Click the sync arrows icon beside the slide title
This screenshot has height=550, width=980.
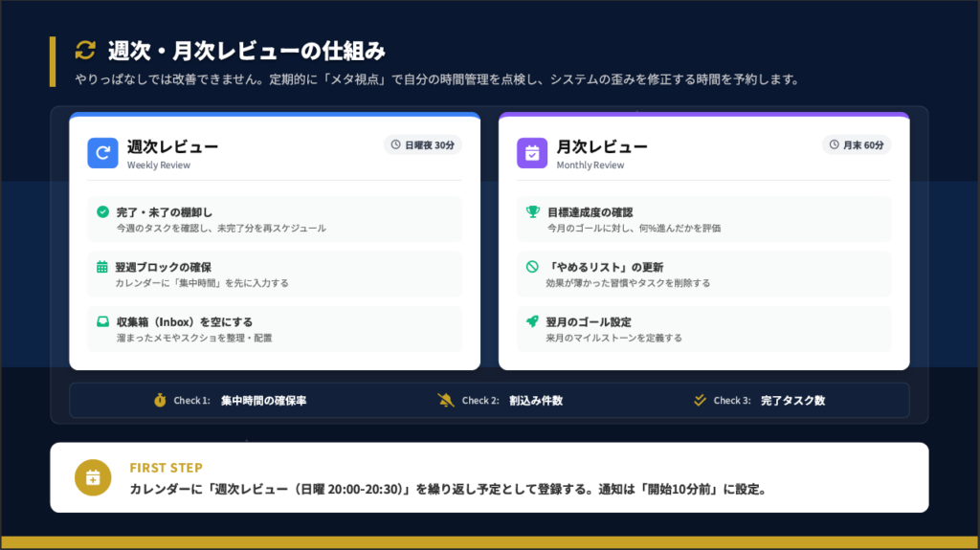pyautogui.click(x=86, y=51)
